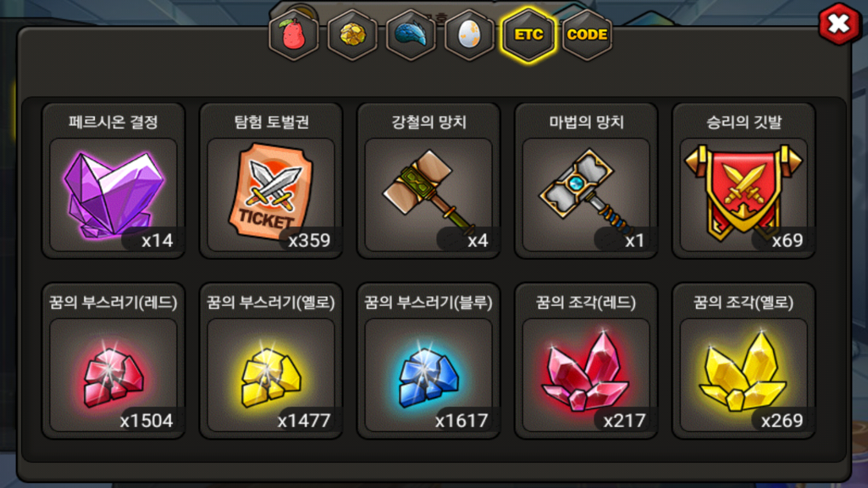Switch to the gold nugget tab
The image size is (868, 488).
click(353, 35)
